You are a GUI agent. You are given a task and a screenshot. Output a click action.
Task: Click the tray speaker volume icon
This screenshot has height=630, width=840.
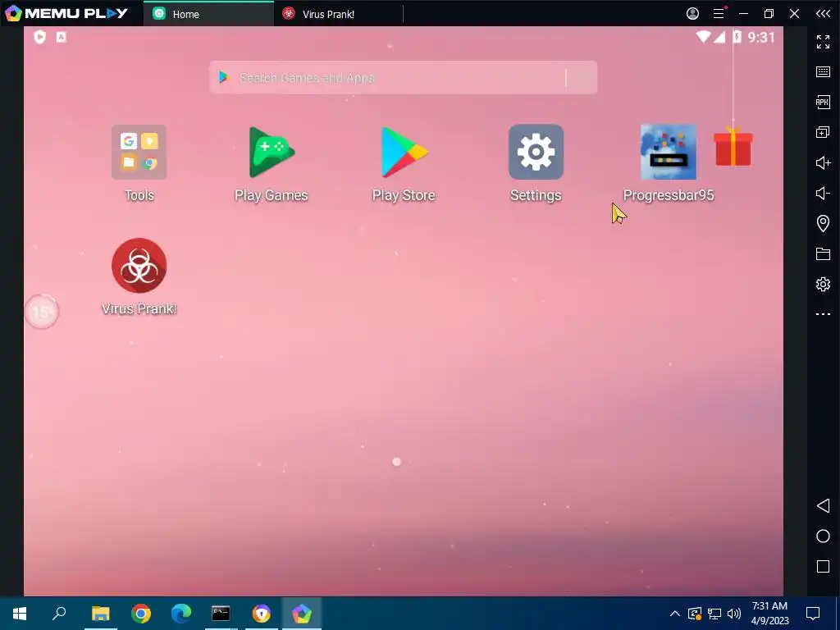click(734, 614)
